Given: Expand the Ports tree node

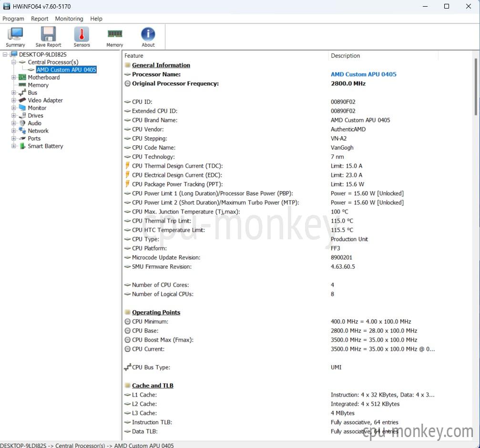Looking at the screenshot, I should pyautogui.click(x=14, y=138).
